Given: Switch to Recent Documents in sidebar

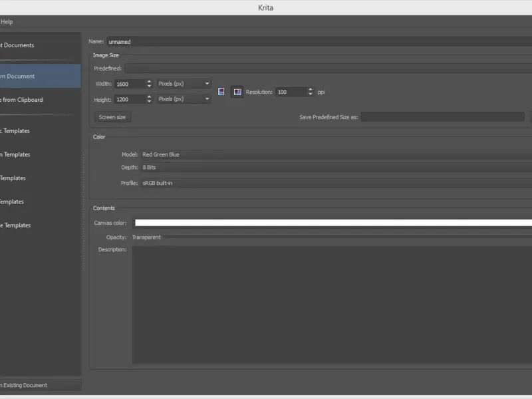Looking at the screenshot, I should [x=17, y=45].
